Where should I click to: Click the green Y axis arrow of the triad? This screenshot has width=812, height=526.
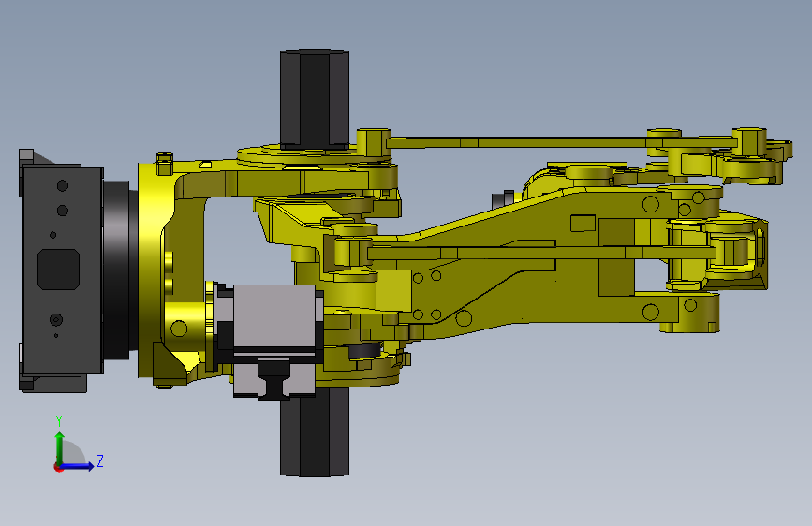point(60,447)
